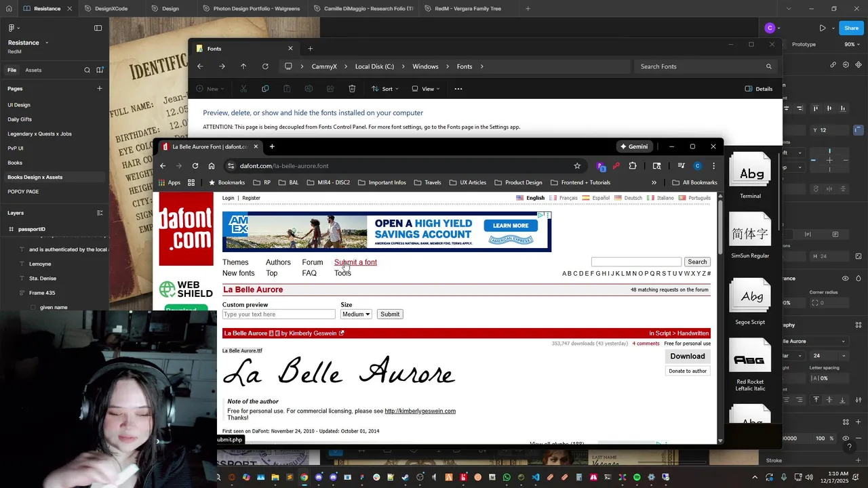Open Chrome extensions puzzle icon
868x488 pixels.
tap(633, 165)
